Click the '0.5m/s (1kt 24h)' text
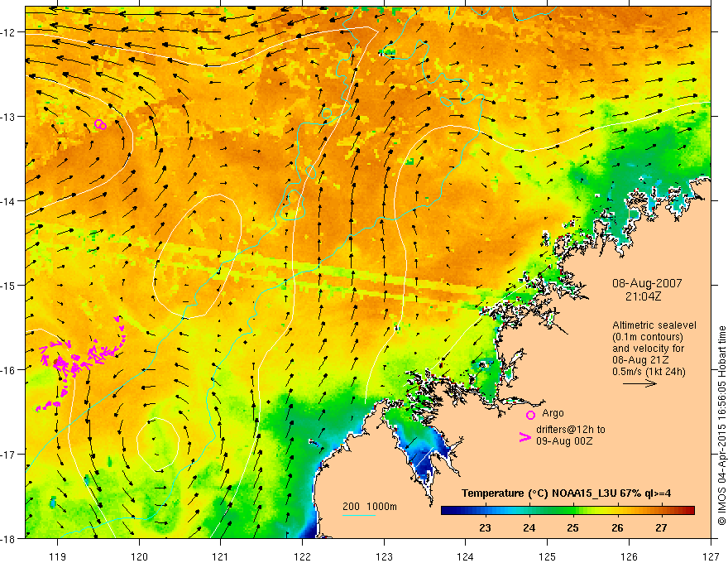Viewport: 728px width, 563px height. pos(649,372)
